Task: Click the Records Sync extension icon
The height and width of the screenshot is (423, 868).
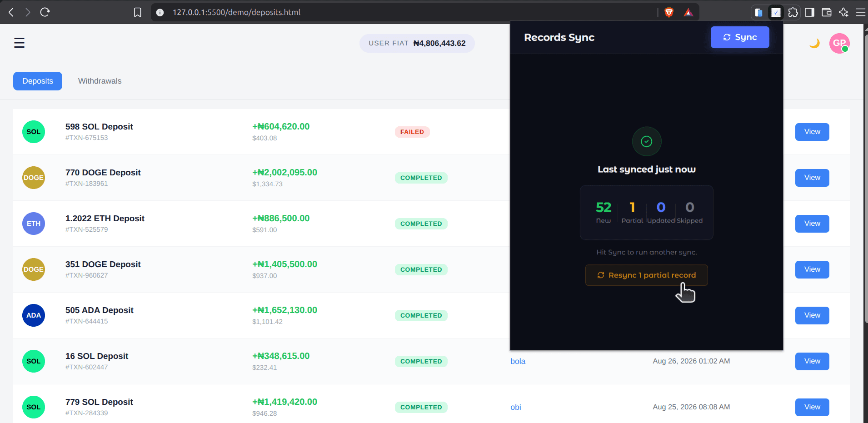Action: [x=776, y=12]
